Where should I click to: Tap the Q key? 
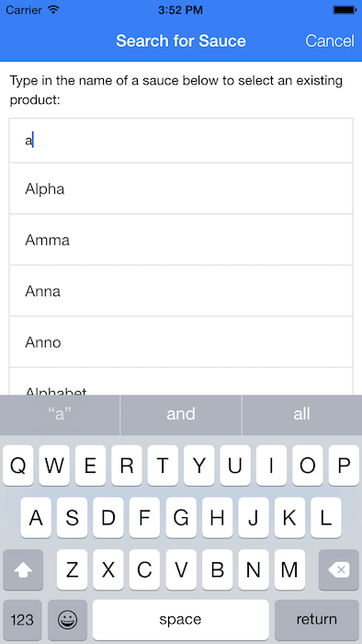click(x=18, y=466)
